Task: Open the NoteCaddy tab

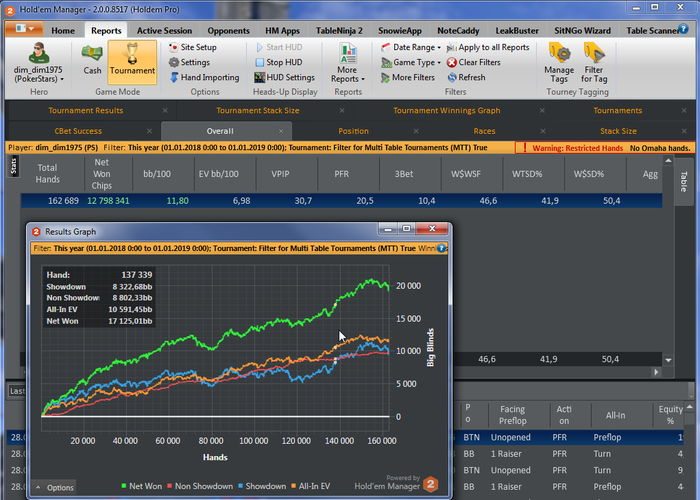Action: 458,31
